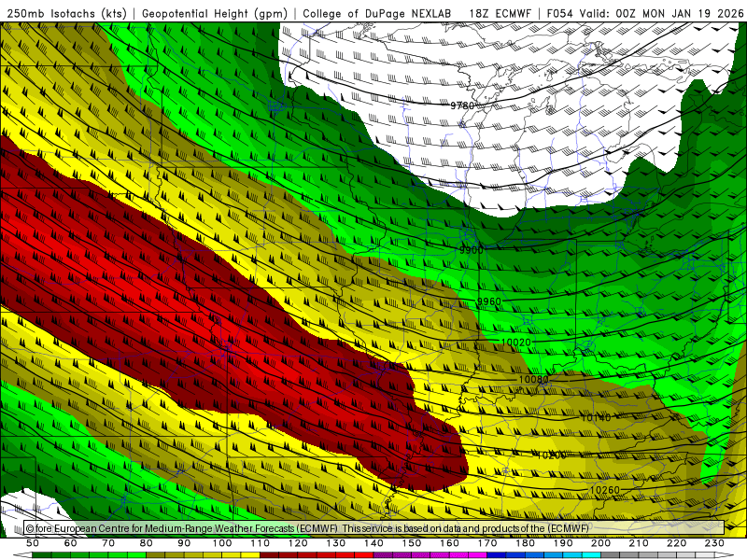Click the 9900 height contour label

point(472,250)
